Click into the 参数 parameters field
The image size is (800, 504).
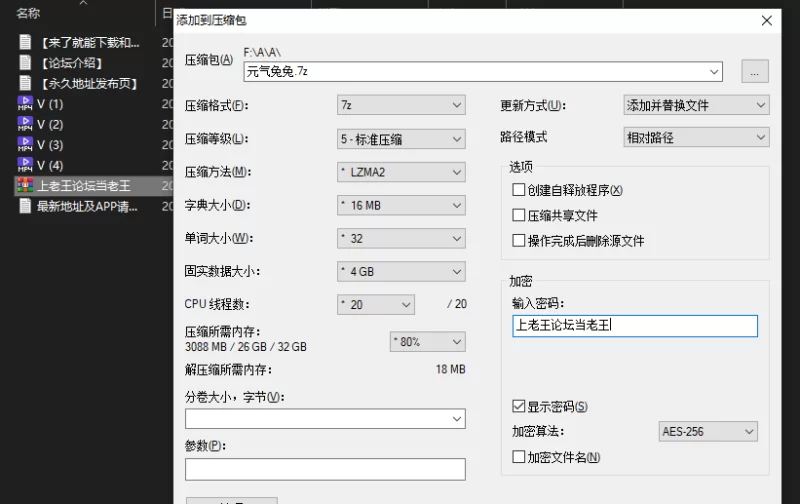tap(325, 469)
